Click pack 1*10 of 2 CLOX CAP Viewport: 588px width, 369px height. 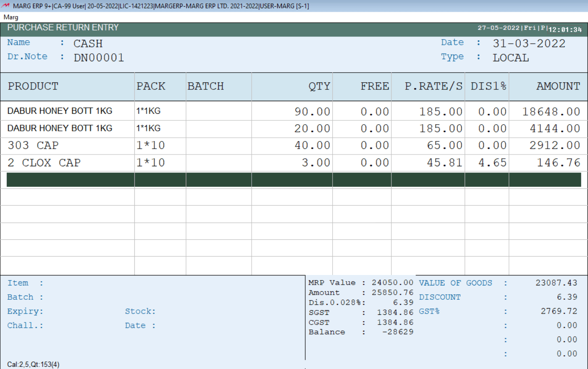[x=150, y=162]
